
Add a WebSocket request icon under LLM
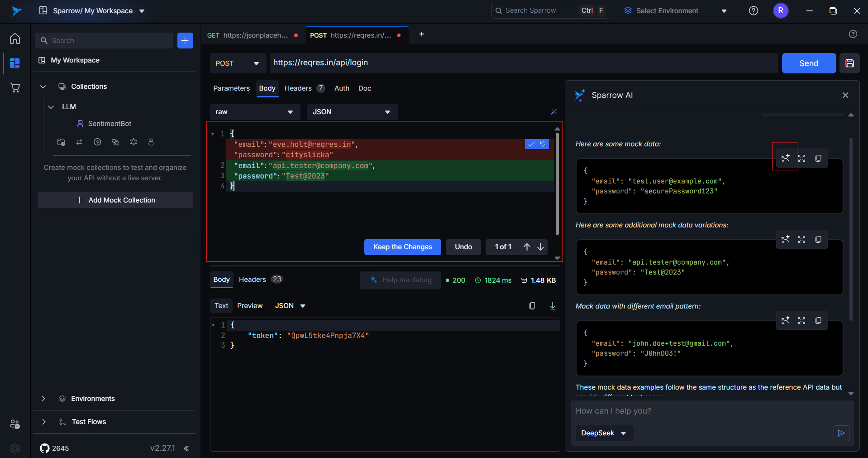coord(115,142)
